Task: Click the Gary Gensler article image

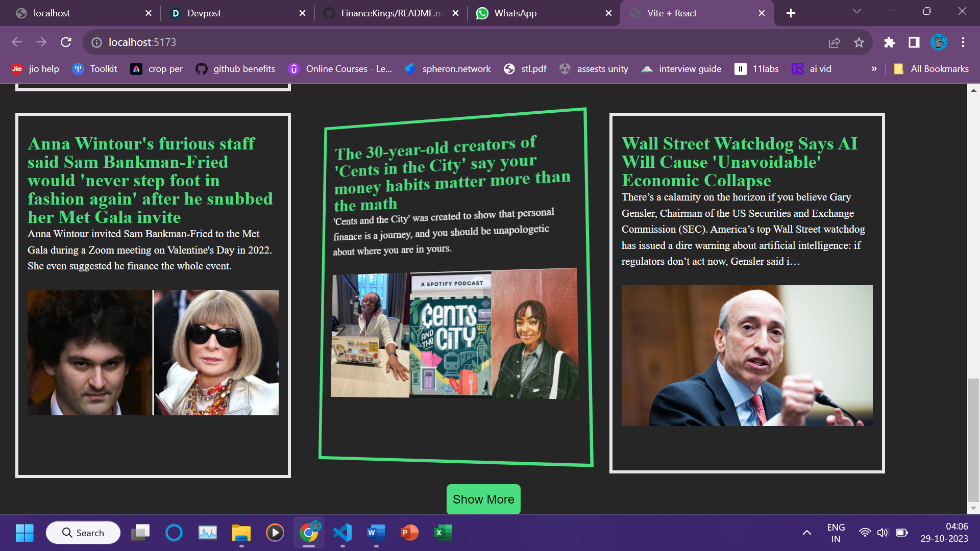Action: (747, 356)
